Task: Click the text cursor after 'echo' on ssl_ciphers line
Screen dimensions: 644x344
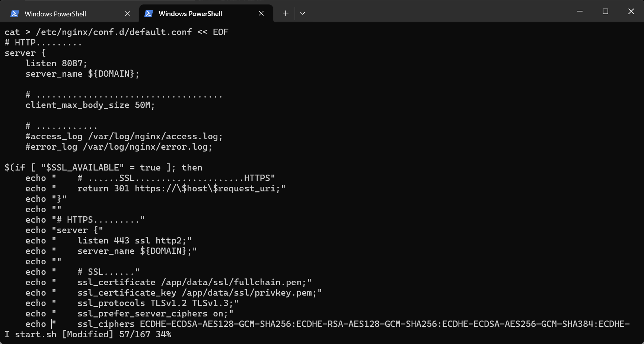Action: coord(51,324)
